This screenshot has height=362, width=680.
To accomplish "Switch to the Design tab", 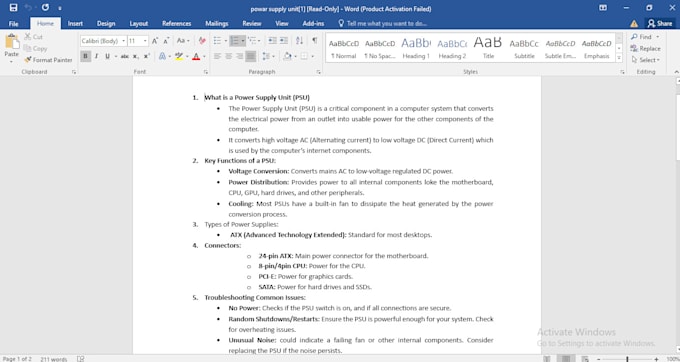I will [x=106, y=23].
